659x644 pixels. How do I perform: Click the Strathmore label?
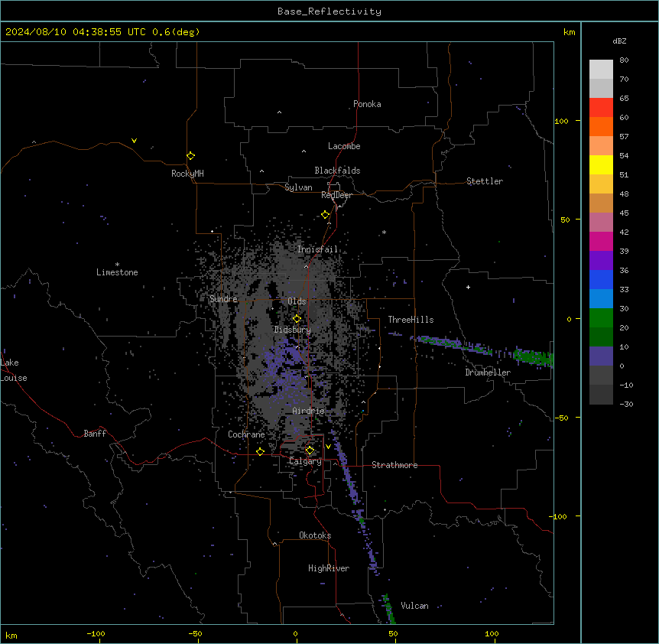pyautogui.click(x=394, y=465)
